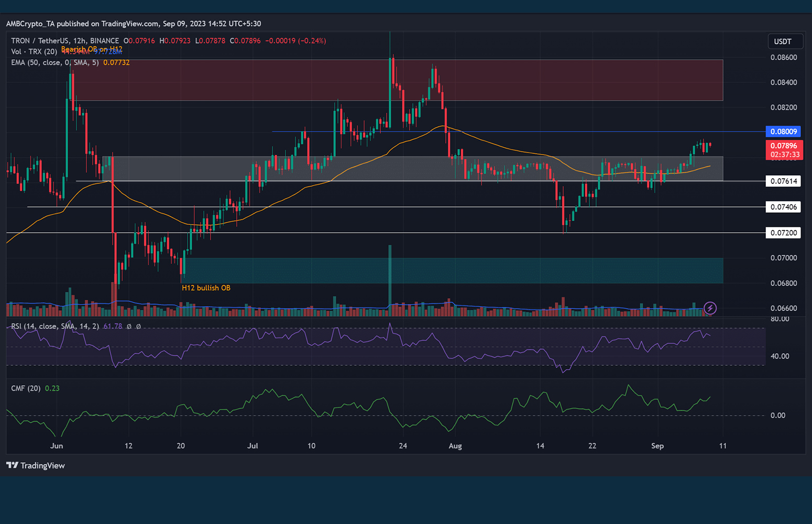Click the CMF 0.00 scale label
Viewport: 812px width, 524px height.
click(778, 416)
